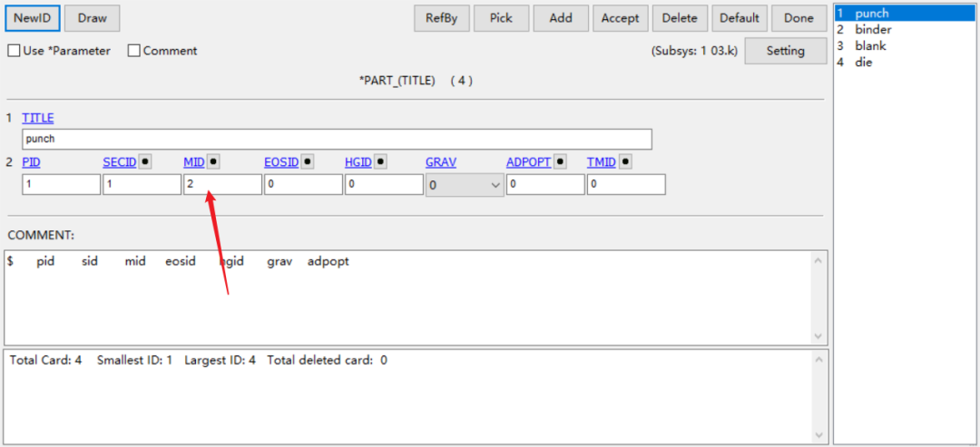Click the TMID input field
Viewport: 980px width, 447px height.
626,184
